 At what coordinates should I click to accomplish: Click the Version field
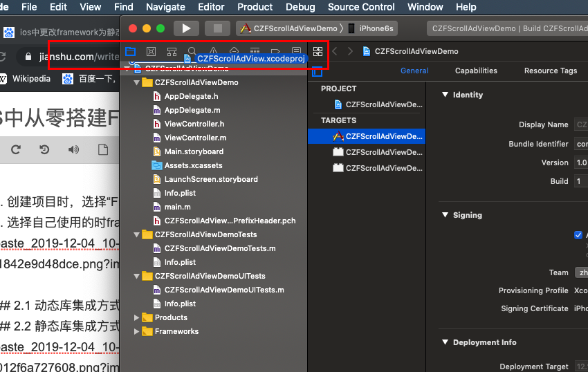(x=581, y=162)
